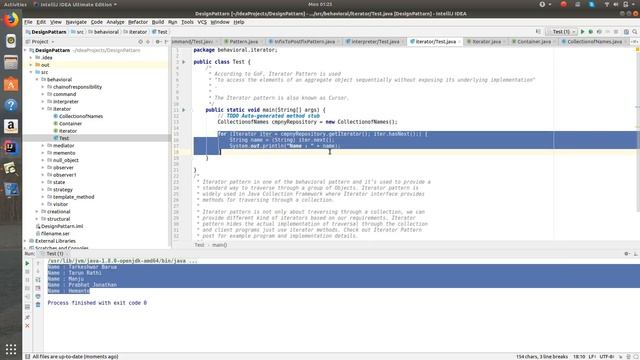Open Firefox from the Ubuntu dock
This screenshot has height=360, width=640.
tap(11, 19)
